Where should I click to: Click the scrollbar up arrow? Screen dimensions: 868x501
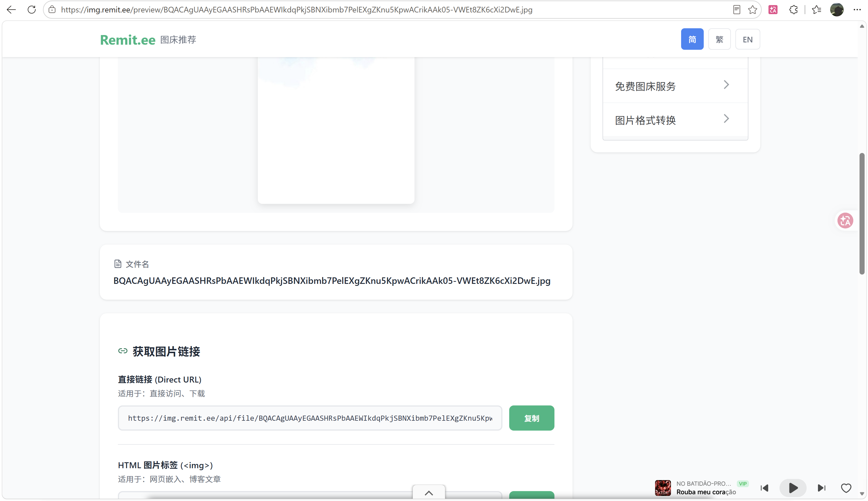coord(862,26)
